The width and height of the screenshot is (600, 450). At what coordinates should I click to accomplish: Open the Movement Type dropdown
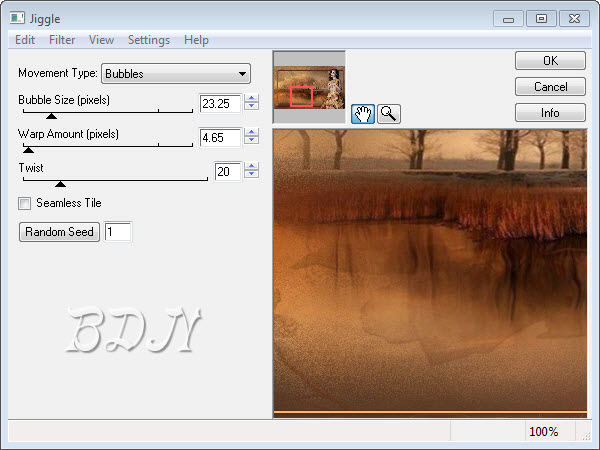pos(176,73)
